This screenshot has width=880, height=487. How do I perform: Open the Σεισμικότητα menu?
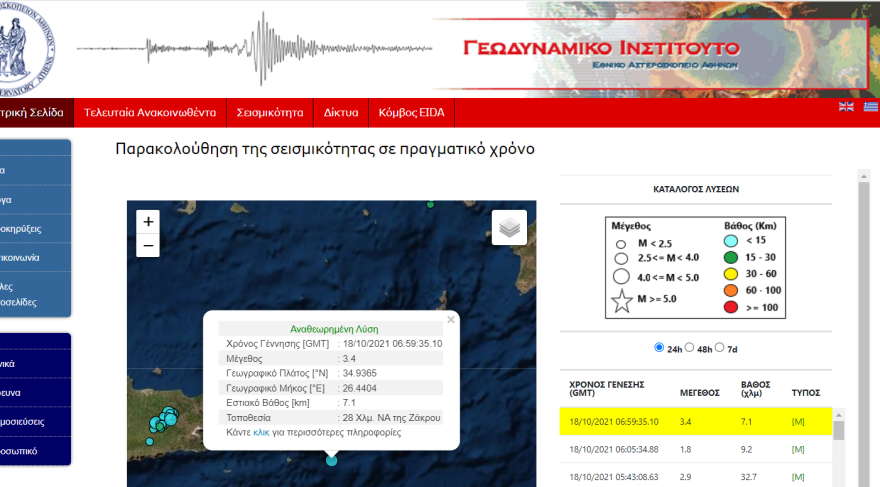[x=270, y=113]
